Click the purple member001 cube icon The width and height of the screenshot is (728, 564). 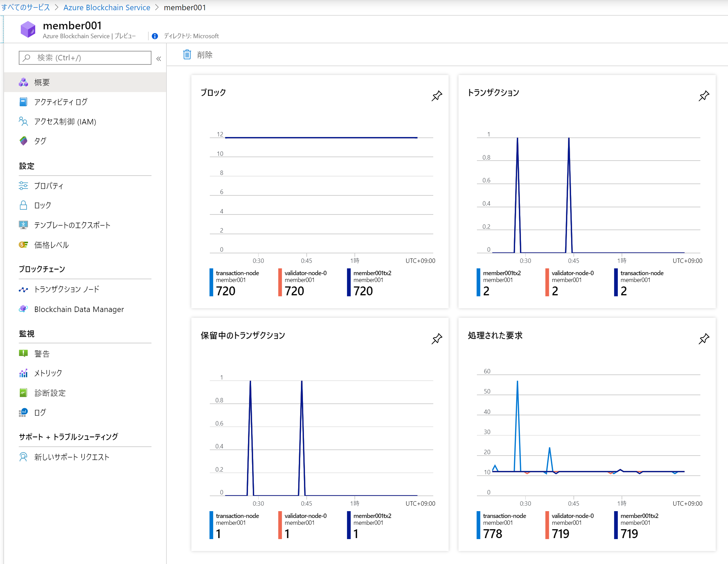[28, 29]
